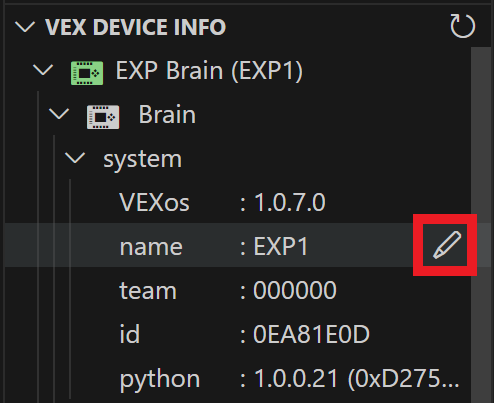Click the VEX DEVICE INFO header title
The width and height of the screenshot is (494, 403).
[136, 27]
